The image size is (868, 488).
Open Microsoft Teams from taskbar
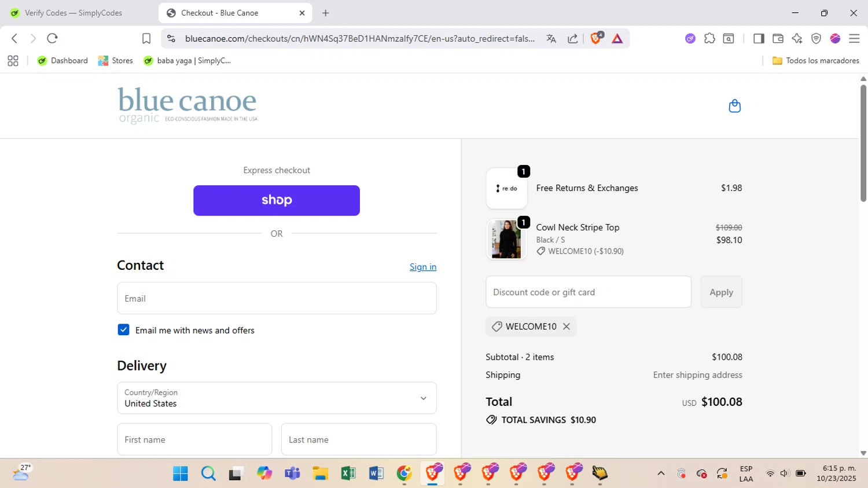coord(292,474)
